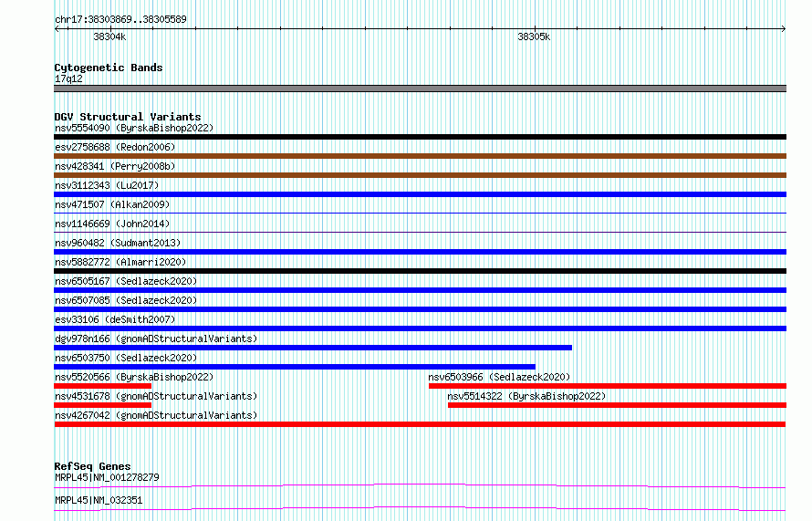Viewport: 812px width, 521px height.
Task: Click the blue bar under esv33106
Action: pos(420,328)
